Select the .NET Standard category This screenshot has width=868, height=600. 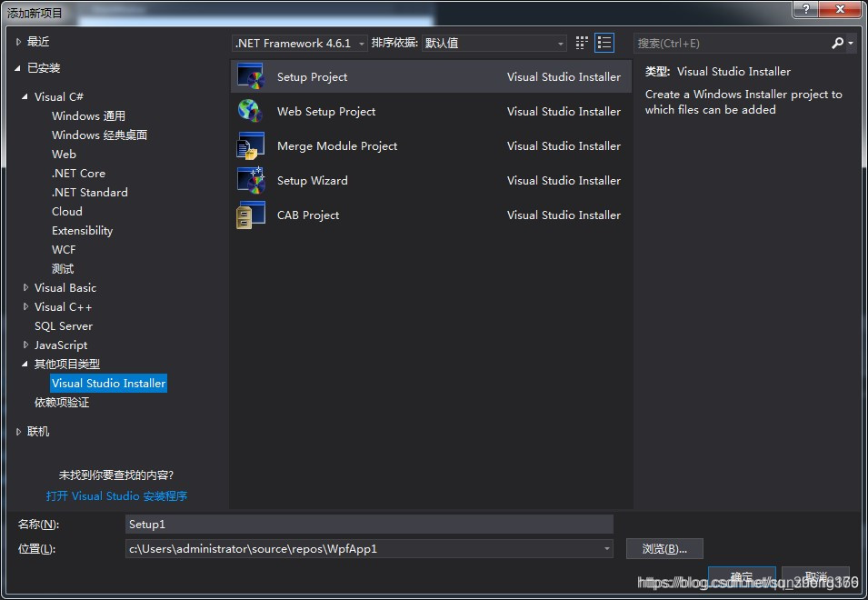click(90, 192)
